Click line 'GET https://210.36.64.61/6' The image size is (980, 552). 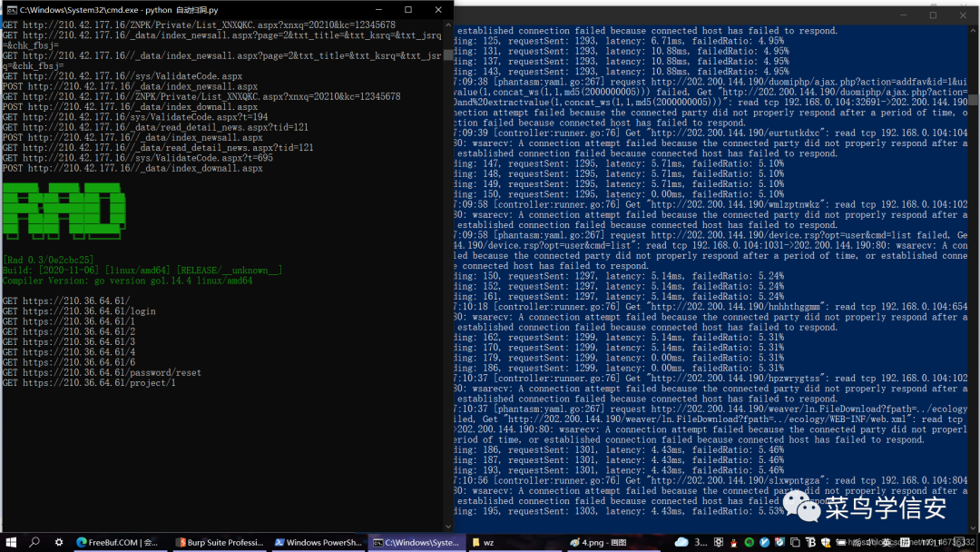[x=69, y=362]
